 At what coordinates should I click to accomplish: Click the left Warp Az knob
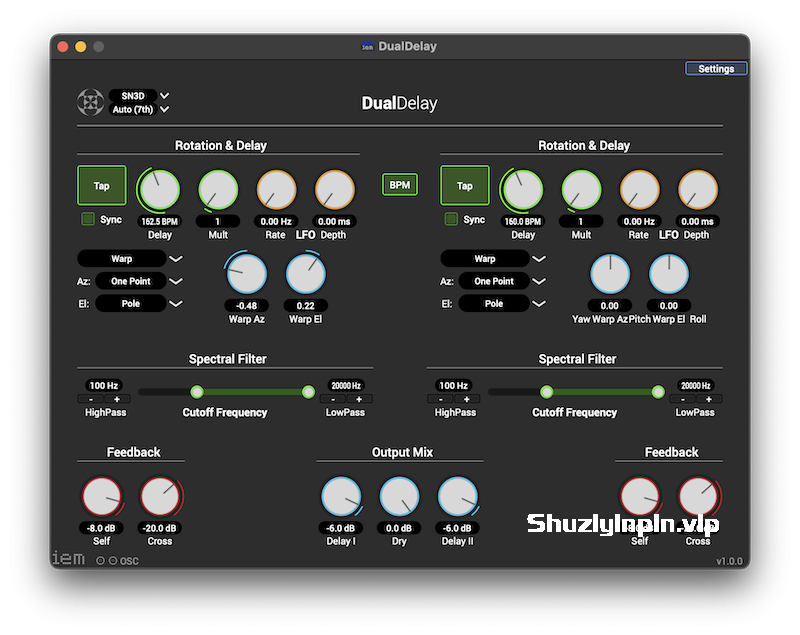pyautogui.click(x=246, y=274)
